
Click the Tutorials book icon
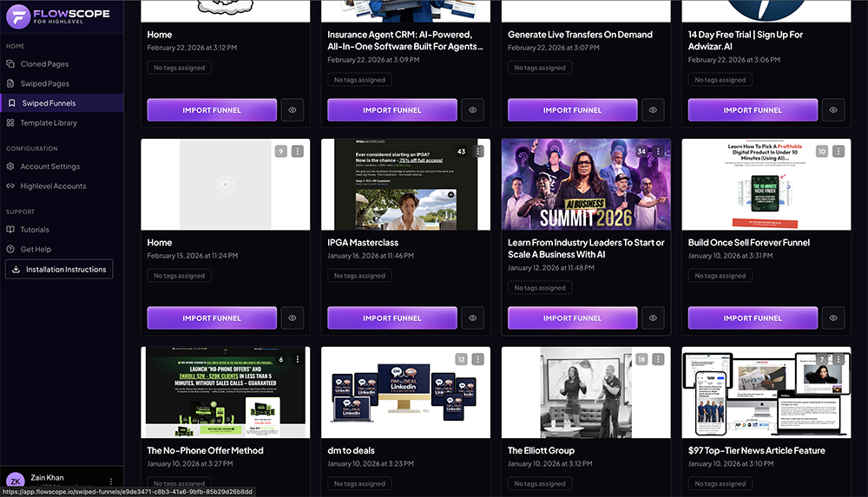pos(11,230)
